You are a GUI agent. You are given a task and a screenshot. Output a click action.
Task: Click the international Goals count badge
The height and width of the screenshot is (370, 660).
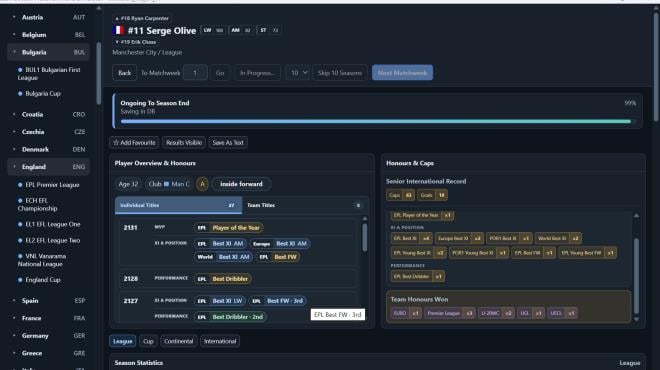[x=433, y=195]
